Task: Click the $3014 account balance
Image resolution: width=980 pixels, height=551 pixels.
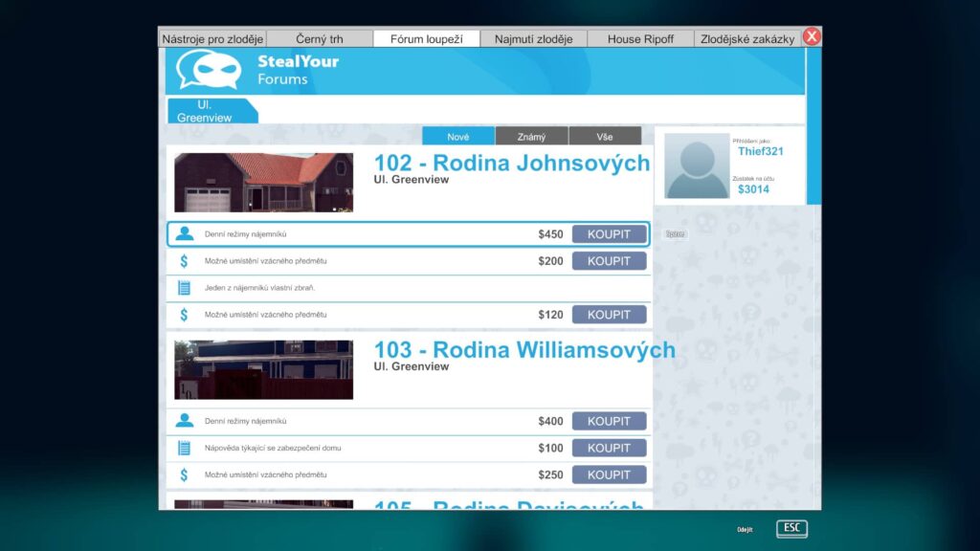Action: pyautogui.click(x=753, y=189)
